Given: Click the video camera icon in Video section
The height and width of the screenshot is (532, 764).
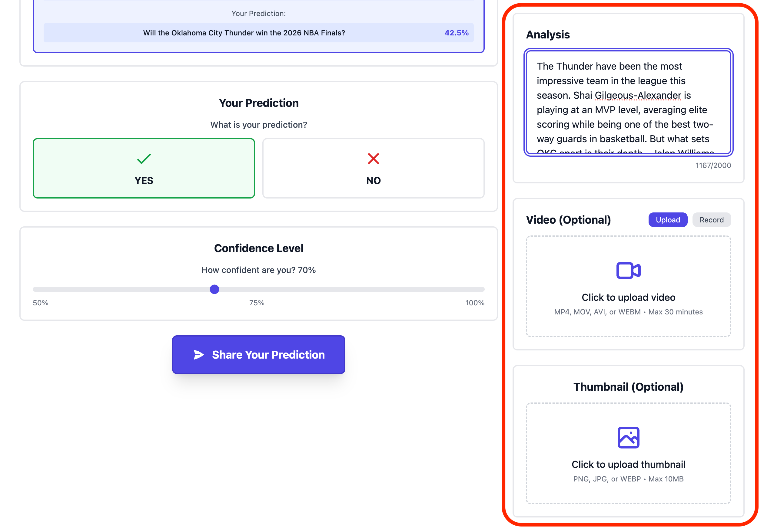Looking at the screenshot, I should 628,270.
